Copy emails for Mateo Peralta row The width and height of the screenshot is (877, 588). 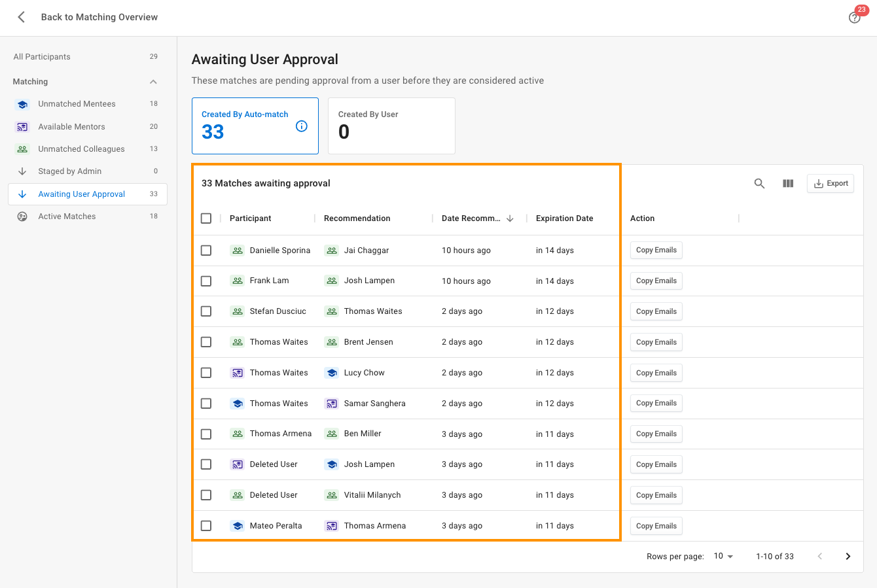tap(656, 526)
